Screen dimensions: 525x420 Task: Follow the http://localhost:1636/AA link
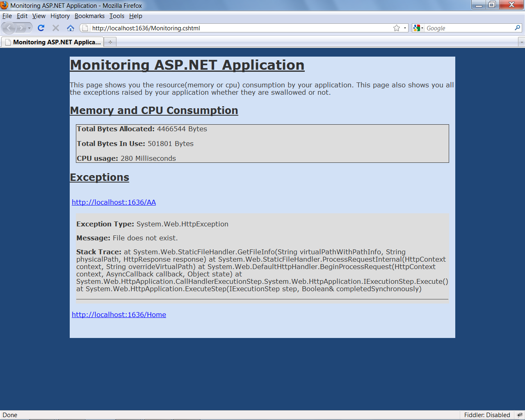pyautogui.click(x=114, y=202)
